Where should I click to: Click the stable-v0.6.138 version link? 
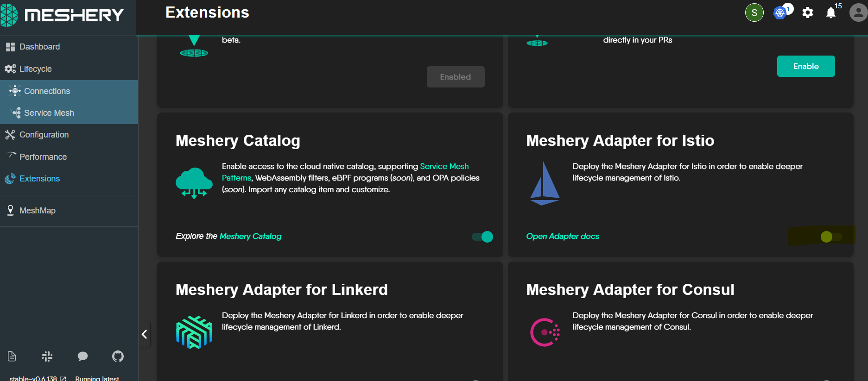pos(38,378)
